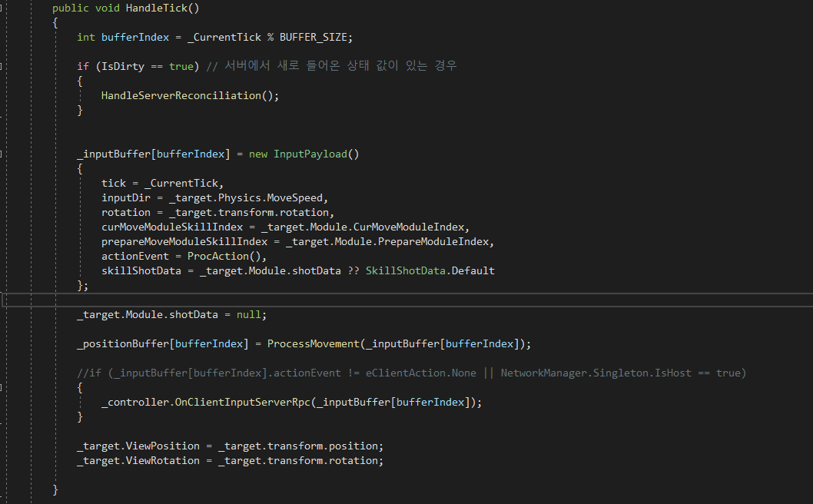Collapse the if (IsDirty) block marker
The width and height of the screenshot is (813, 504).
[2, 66]
